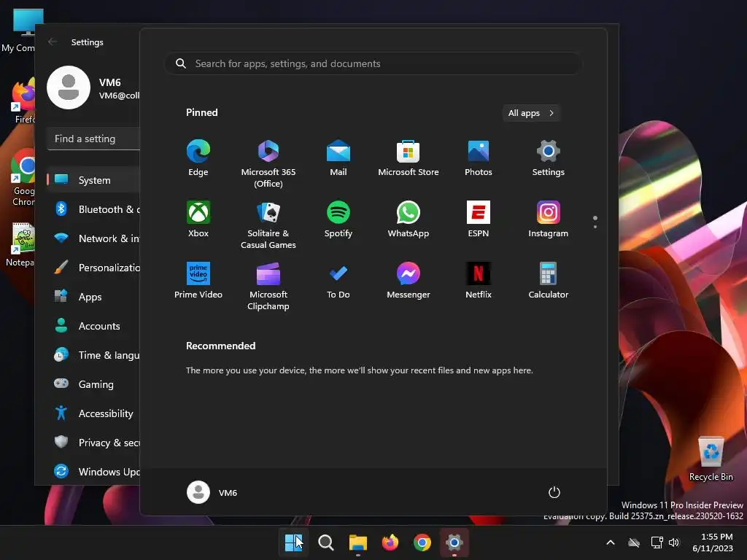Open the Calculator app
The image size is (747, 560).
(x=549, y=280)
